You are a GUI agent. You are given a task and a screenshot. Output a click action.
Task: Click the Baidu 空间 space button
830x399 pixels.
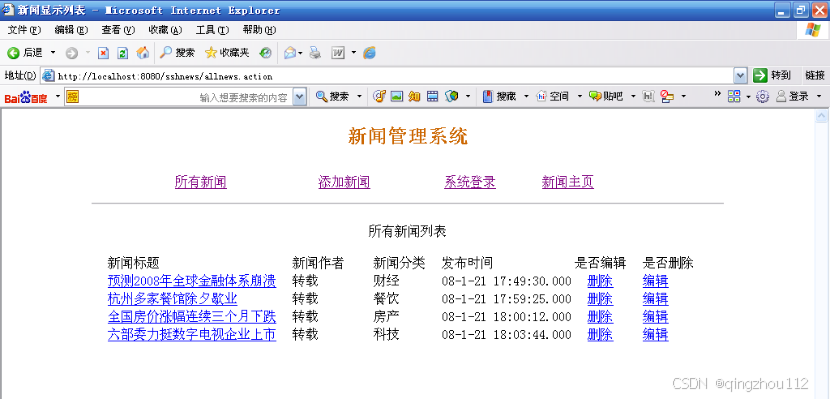pyautogui.click(x=553, y=96)
